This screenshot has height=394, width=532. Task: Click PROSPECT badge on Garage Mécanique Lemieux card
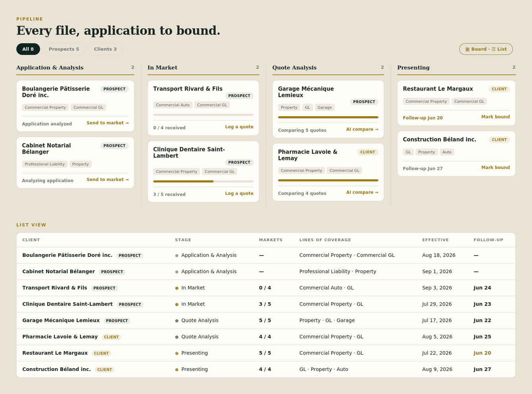point(364,102)
